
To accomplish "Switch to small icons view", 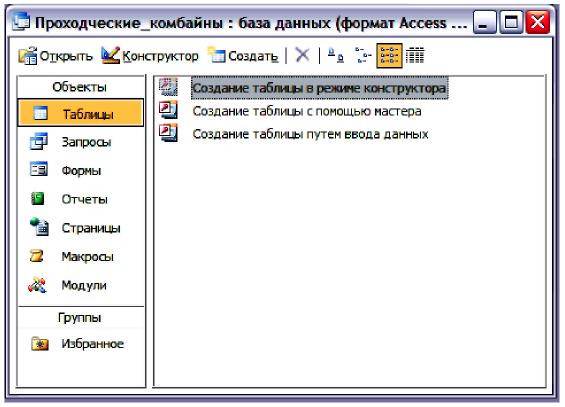I will (x=362, y=55).
